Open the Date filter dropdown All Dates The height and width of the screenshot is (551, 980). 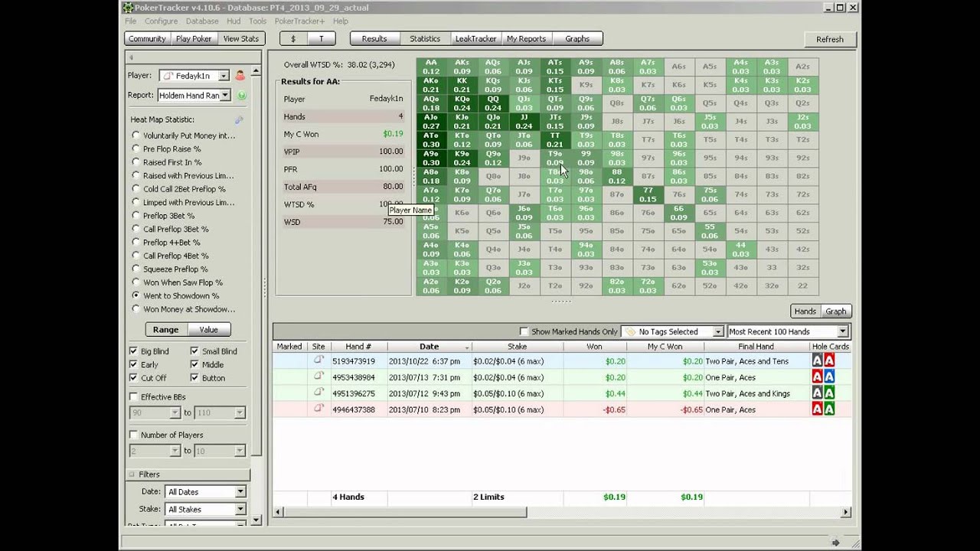pyautogui.click(x=205, y=491)
